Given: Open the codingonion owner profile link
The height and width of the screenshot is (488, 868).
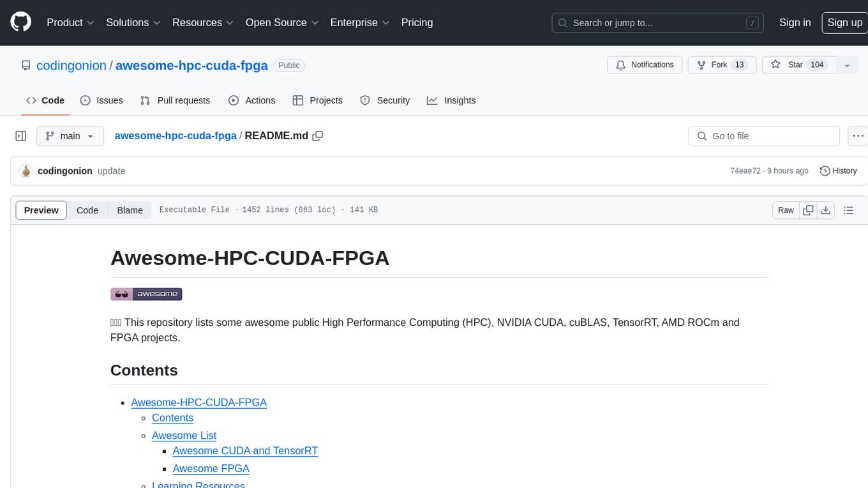Looking at the screenshot, I should click(x=71, y=65).
